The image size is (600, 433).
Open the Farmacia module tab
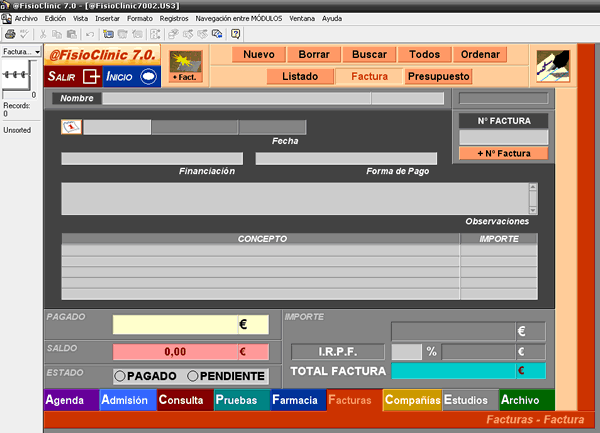[298, 400]
